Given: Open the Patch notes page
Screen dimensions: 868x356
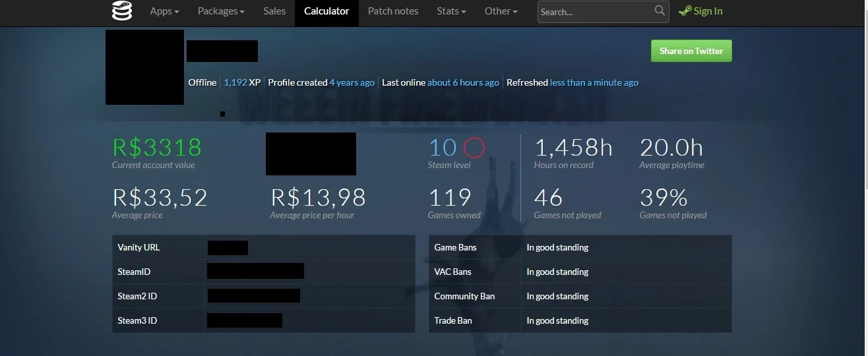Looking at the screenshot, I should click(x=393, y=11).
